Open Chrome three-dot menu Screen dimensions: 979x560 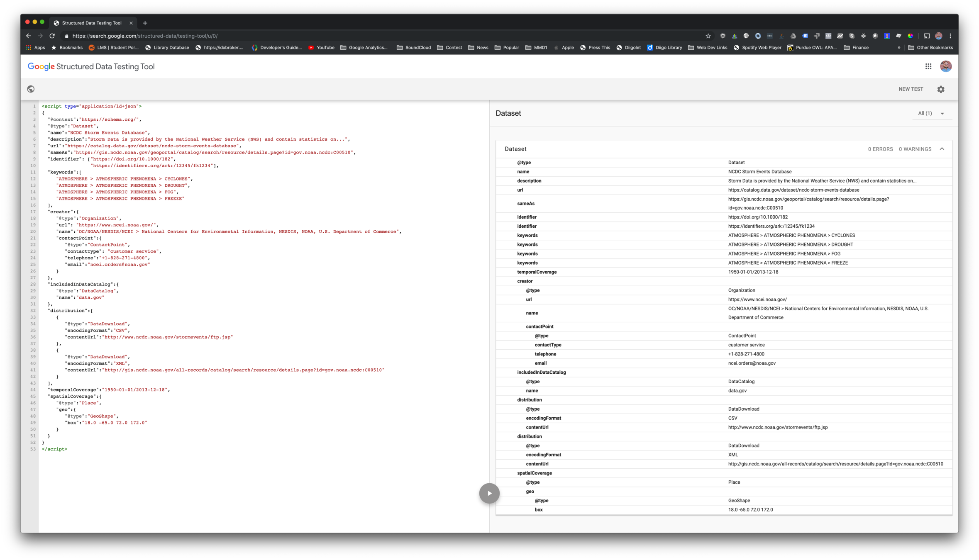click(950, 36)
